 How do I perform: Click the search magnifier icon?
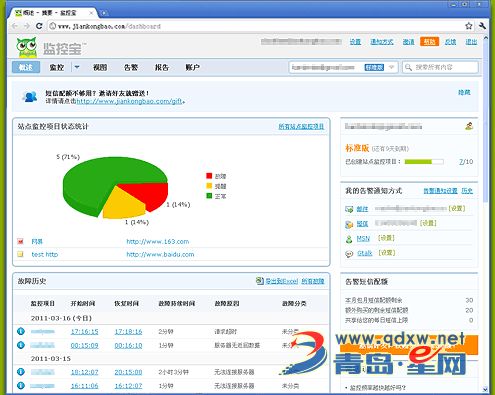click(408, 67)
